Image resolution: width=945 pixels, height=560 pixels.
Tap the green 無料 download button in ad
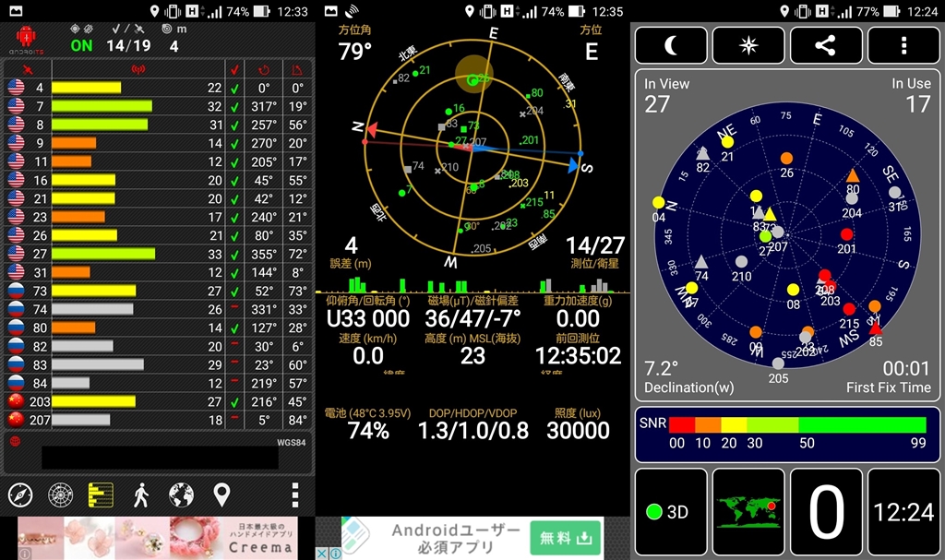[x=568, y=538]
